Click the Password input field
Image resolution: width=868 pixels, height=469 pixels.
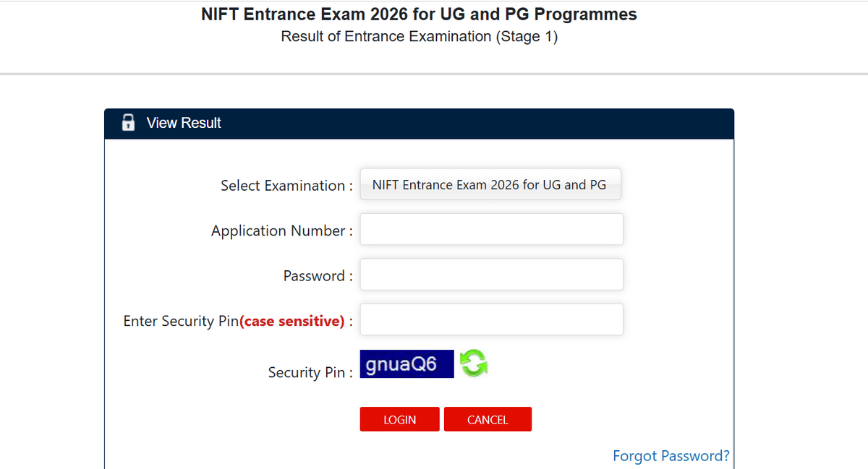click(491, 275)
